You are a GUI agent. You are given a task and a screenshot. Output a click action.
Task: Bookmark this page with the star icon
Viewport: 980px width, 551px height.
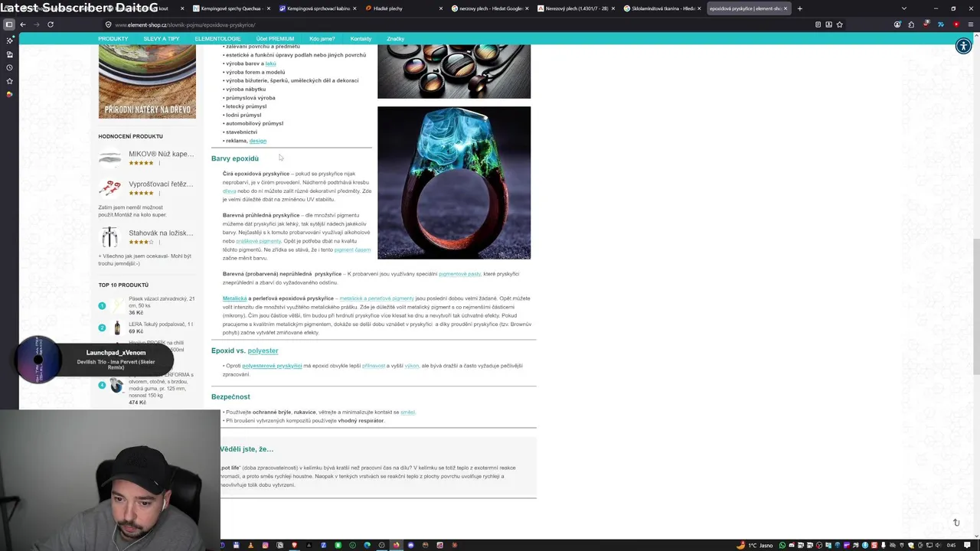tap(840, 24)
